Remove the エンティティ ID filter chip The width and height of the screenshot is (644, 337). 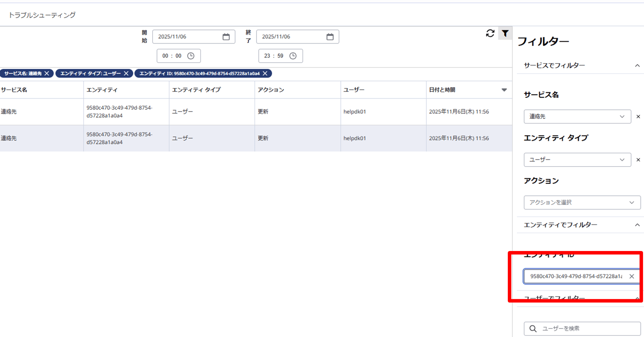(265, 73)
